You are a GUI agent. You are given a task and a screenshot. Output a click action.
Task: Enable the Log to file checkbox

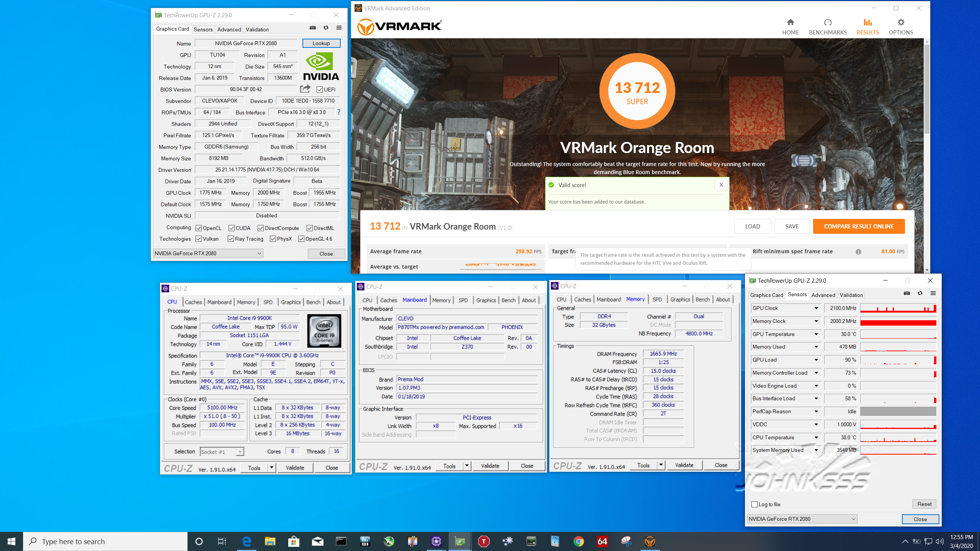pyautogui.click(x=755, y=504)
